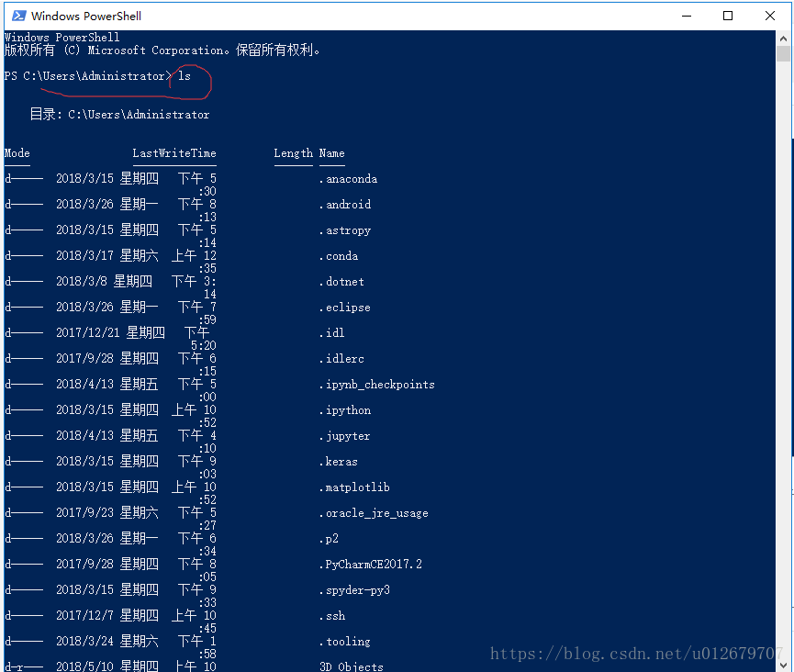Click the '目录: C:\Users\Administrator' line
Image resolution: width=794 pixels, height=672 pixels.
[x=119, y=115]
